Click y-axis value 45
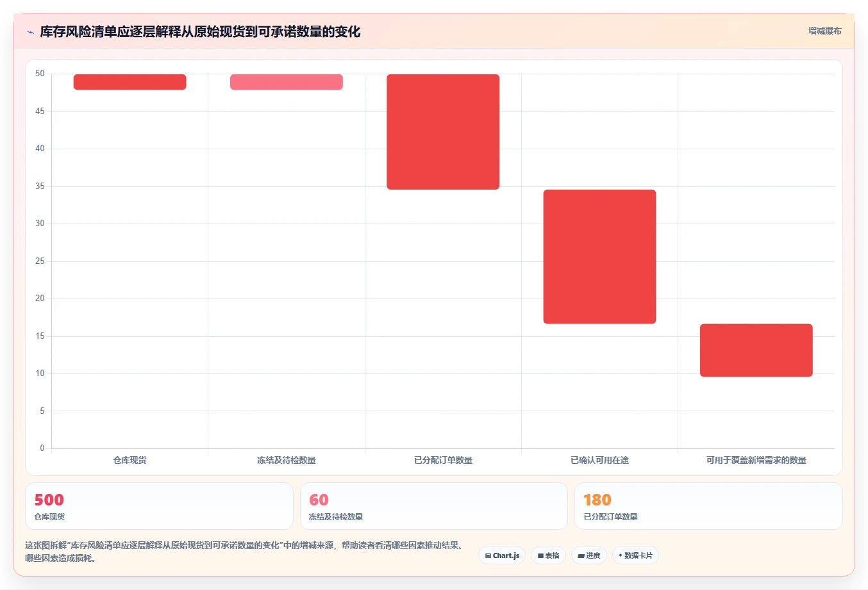Screen dimensions: 868x590 [40, 111]
